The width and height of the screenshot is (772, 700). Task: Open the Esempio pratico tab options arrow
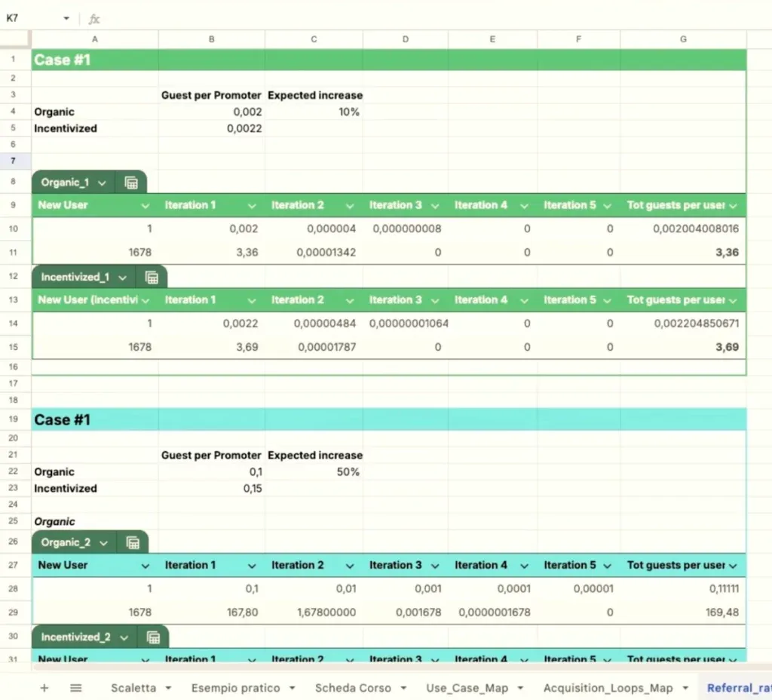[x=292, y=688]
